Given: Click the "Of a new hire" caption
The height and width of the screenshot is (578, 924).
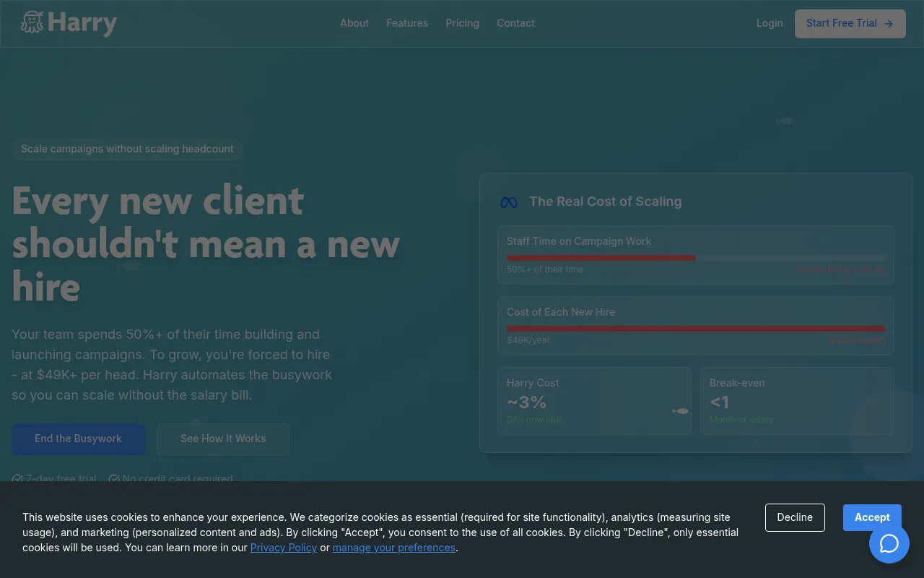Looking at the screenshot, I should pyautogui.click(x=534, y=420).
